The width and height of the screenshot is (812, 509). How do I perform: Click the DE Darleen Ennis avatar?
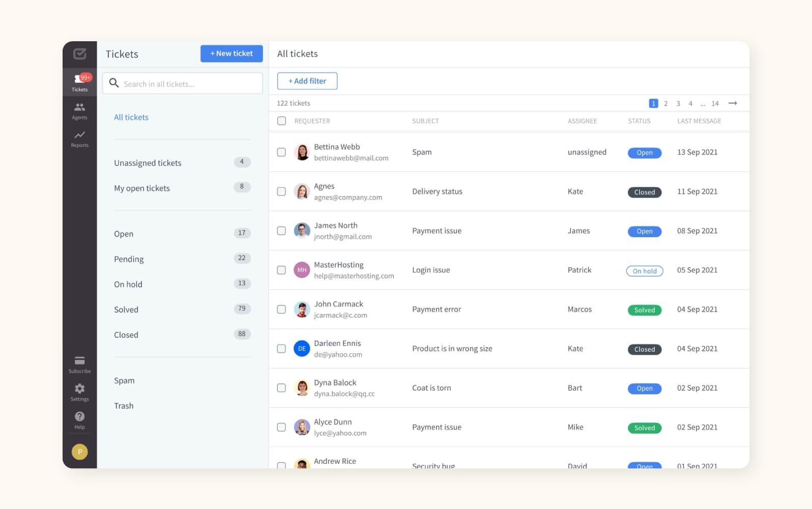click(x=302, y=349)
